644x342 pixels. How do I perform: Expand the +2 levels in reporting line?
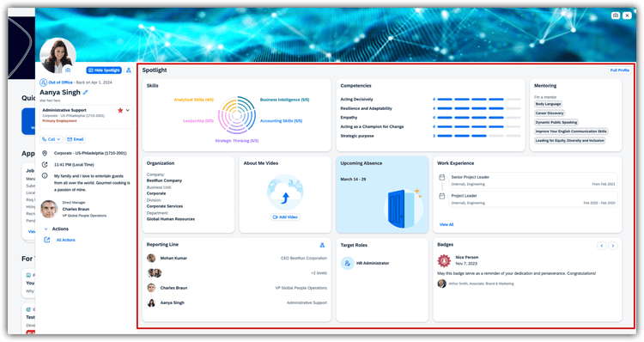319,273
